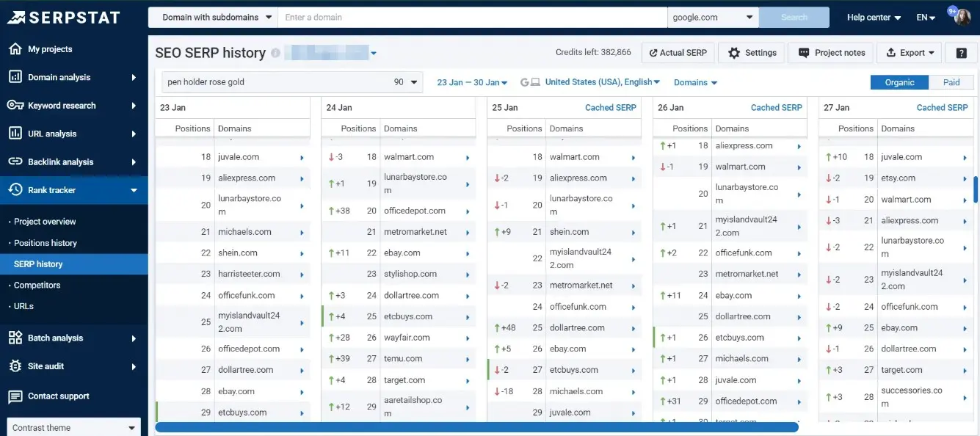Click arrow next to juvale.com on 23 Jan
This screenshot has height=436, width=980.
pos(302,157)
